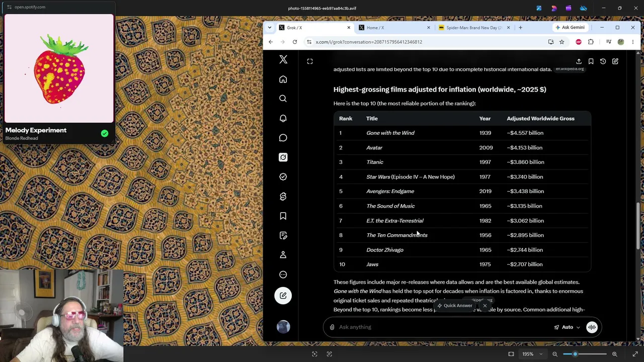Toggle Grok fullscreen focus mode icon
Screen dimensions: 644x362
(310, 61)
